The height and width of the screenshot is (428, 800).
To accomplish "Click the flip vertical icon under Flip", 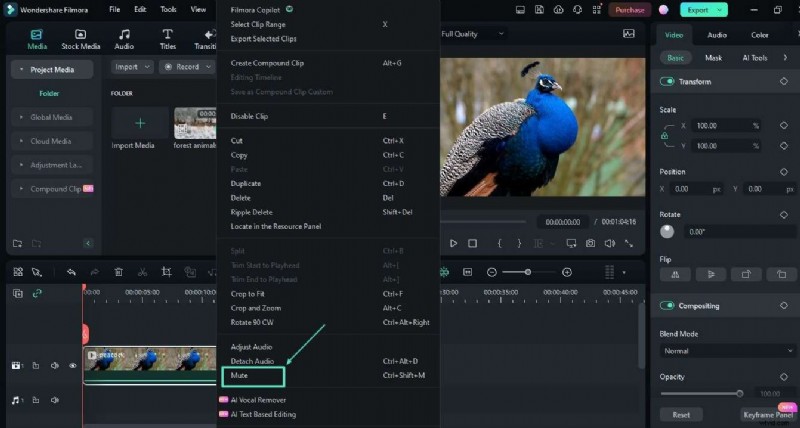I will click(x=711, y=274).
